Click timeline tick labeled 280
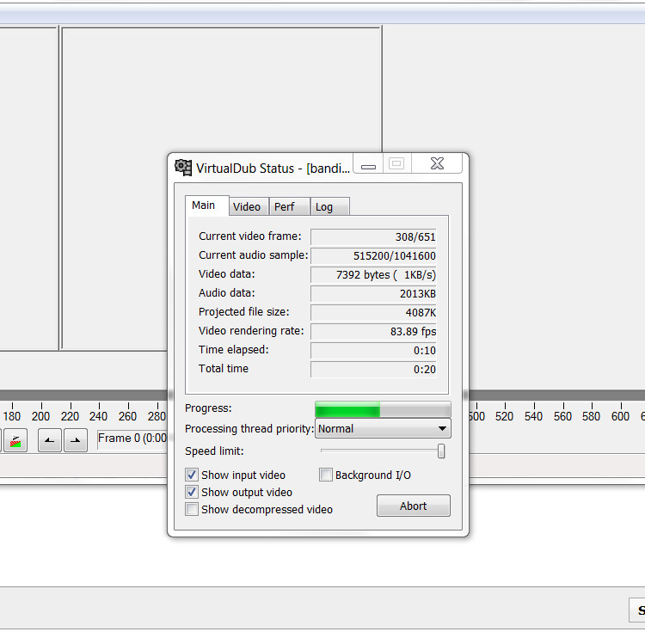This screenshot has height=644, width=645. coord(157,417)
